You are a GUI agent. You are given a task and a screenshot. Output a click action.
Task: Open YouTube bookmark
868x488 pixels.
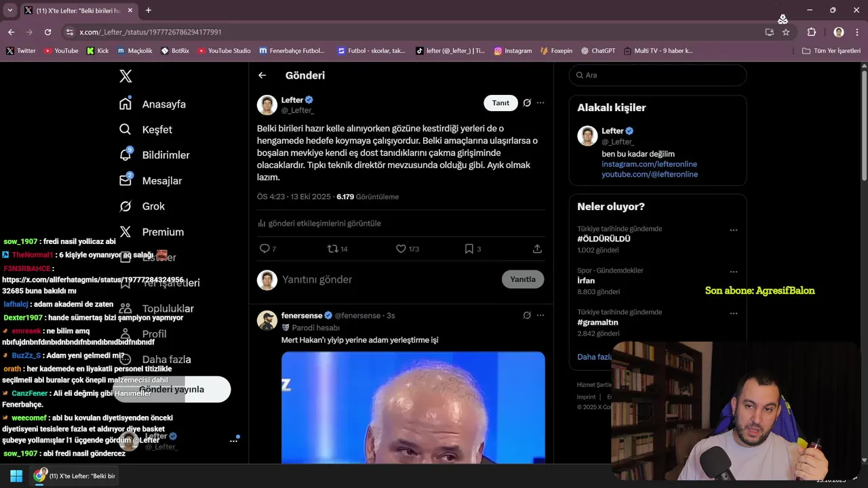tap(61, 51)
